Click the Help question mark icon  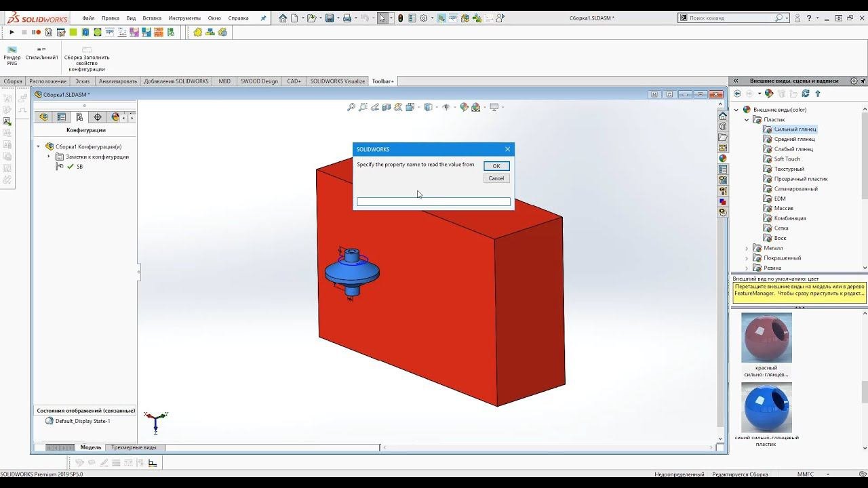(x=809, y=18)
